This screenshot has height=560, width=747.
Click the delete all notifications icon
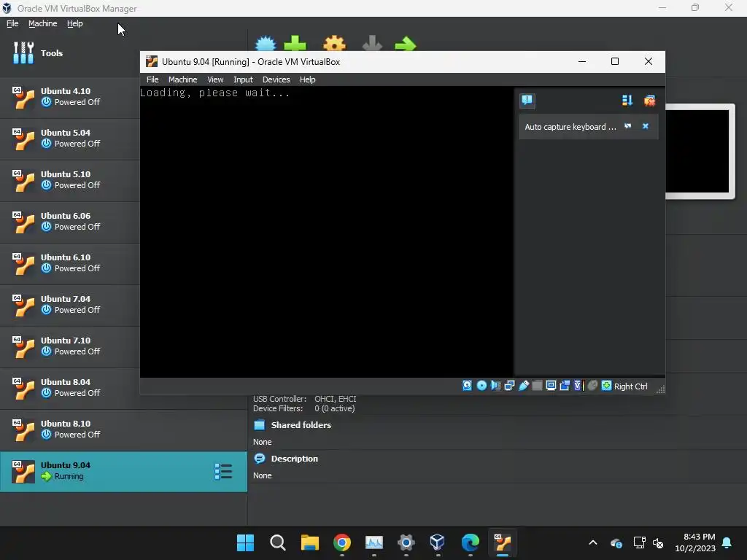coord(649,101)
